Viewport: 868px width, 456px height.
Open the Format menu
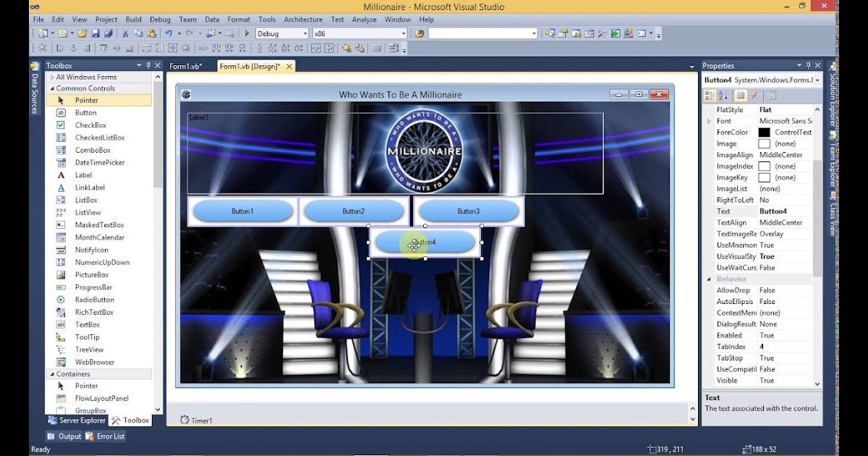pyautogui.click(x=239, y=20)
